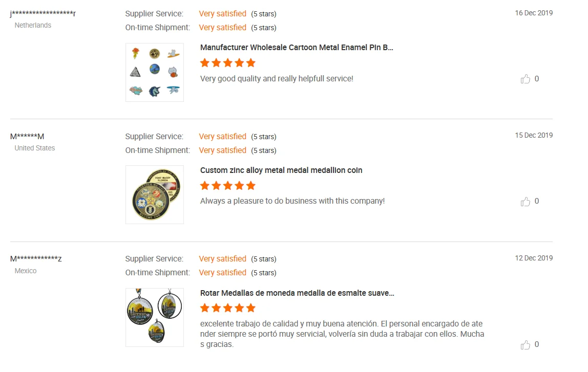Viewport: 588px width, 372px height.
Task: Open Manufacturer Wholesale Cartoon Metal Enamel Pin link
Action: pyautogui.click(x=297, y=48)
